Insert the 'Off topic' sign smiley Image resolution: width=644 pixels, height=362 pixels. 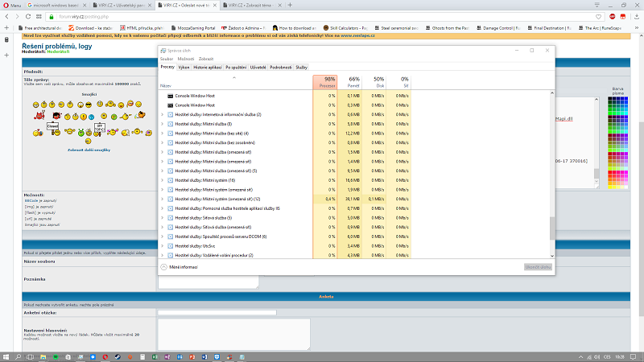tap(100, 128)
